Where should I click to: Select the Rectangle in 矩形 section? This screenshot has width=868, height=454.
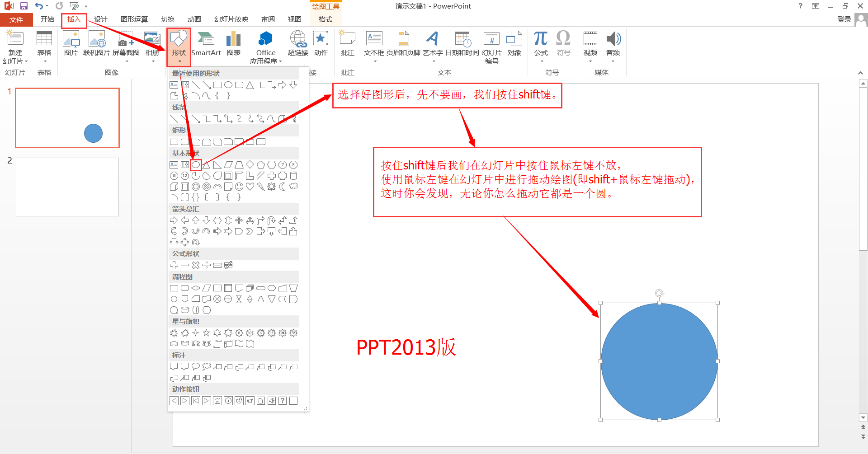(174, 142)
